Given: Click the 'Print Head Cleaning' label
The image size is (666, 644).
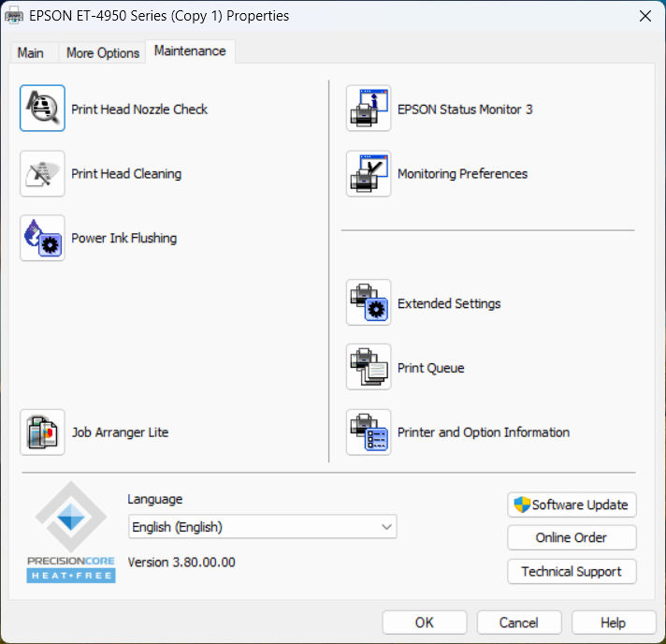Looking at the screenshot, I should (x=126, y=174).
